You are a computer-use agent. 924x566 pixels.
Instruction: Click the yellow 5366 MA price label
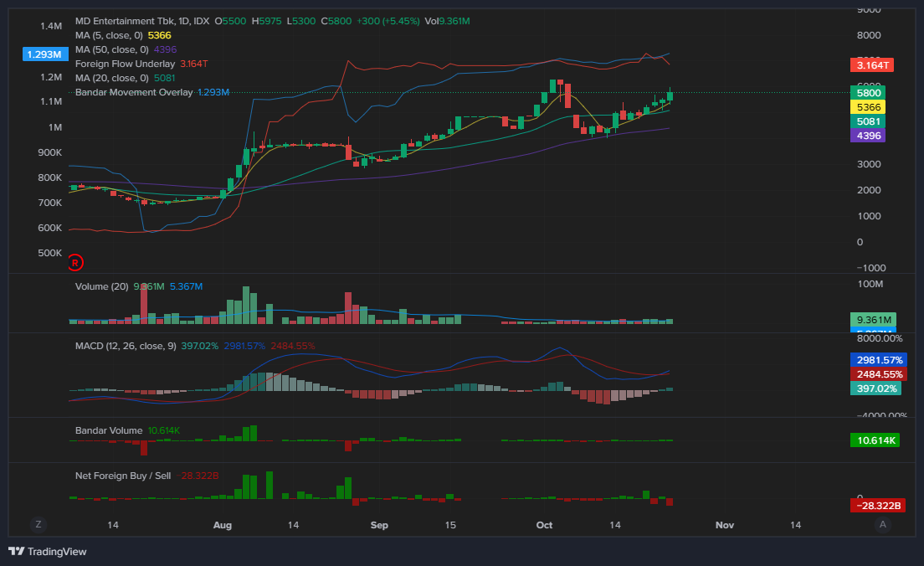pyautogui.click(x=868, y=107)
